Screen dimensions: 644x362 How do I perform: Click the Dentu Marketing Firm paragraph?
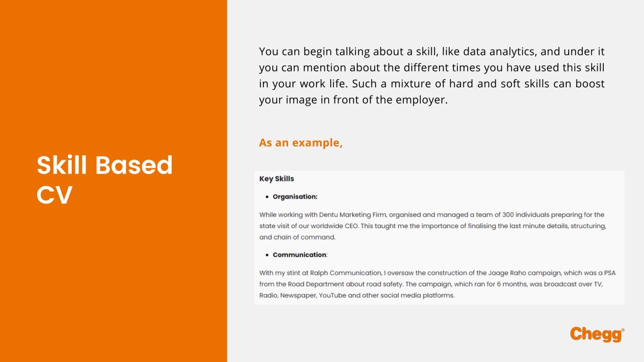point(433,226)
